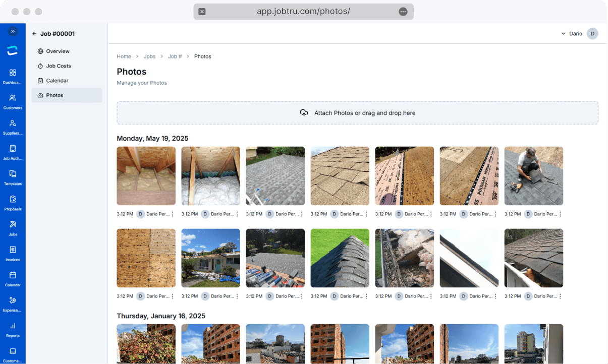Click Attach Photos upload area
The width and height of the screenshot is (608, 364).
click(357, 113)
